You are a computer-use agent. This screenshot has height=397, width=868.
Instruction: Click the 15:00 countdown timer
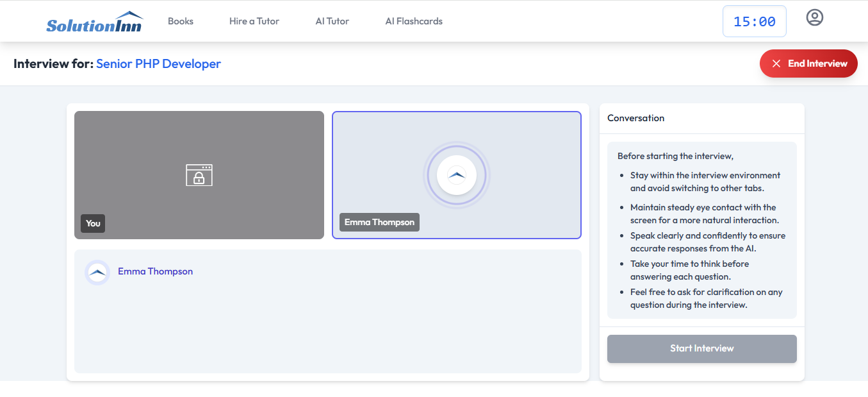755,21
